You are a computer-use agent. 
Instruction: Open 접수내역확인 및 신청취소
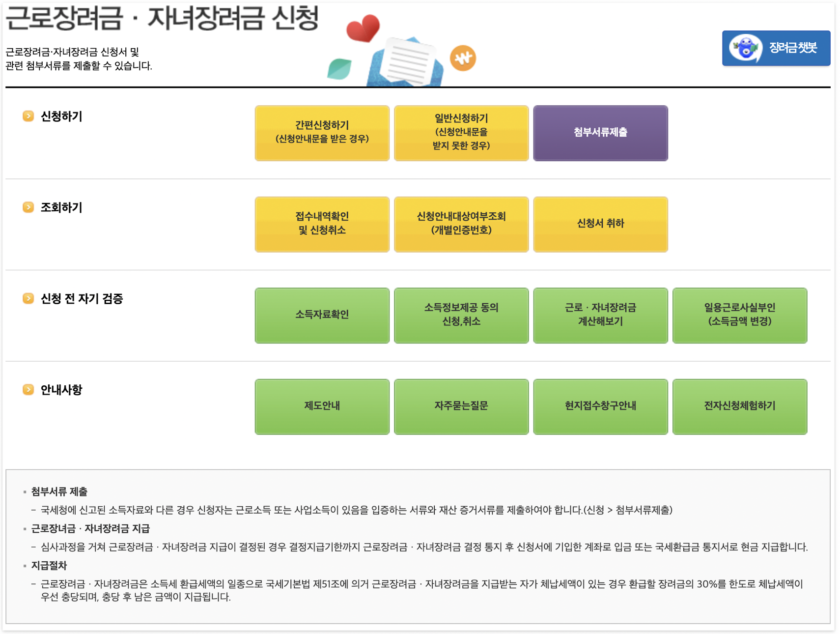pos(322,224)
